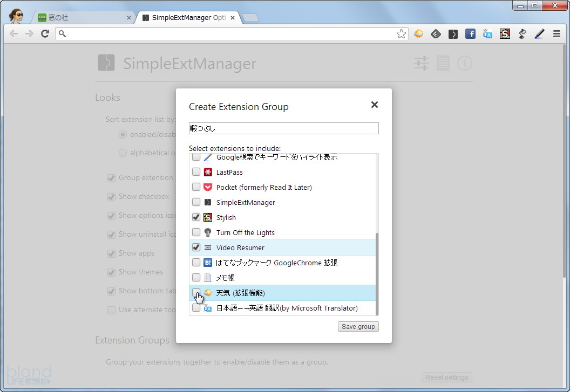Check the Turn Off the Lights checkbox
Viewport: 570px width, 392px height.
point(196,232)
